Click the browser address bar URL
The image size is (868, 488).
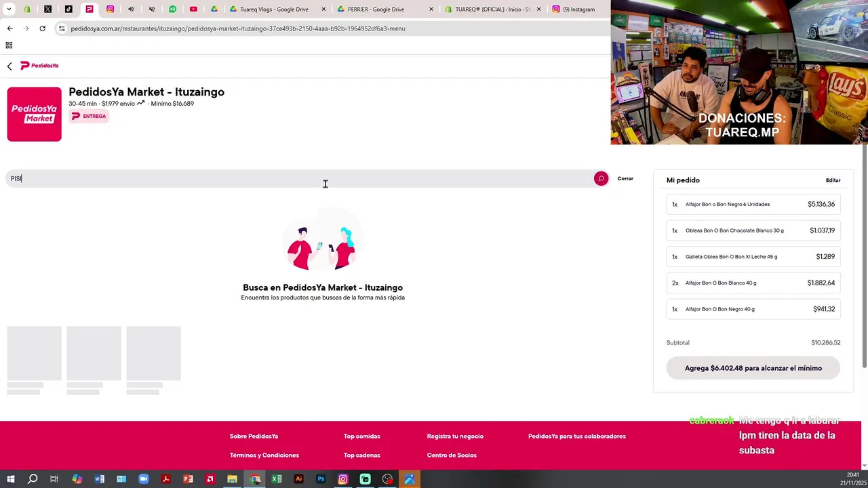[x=238, y=28]
